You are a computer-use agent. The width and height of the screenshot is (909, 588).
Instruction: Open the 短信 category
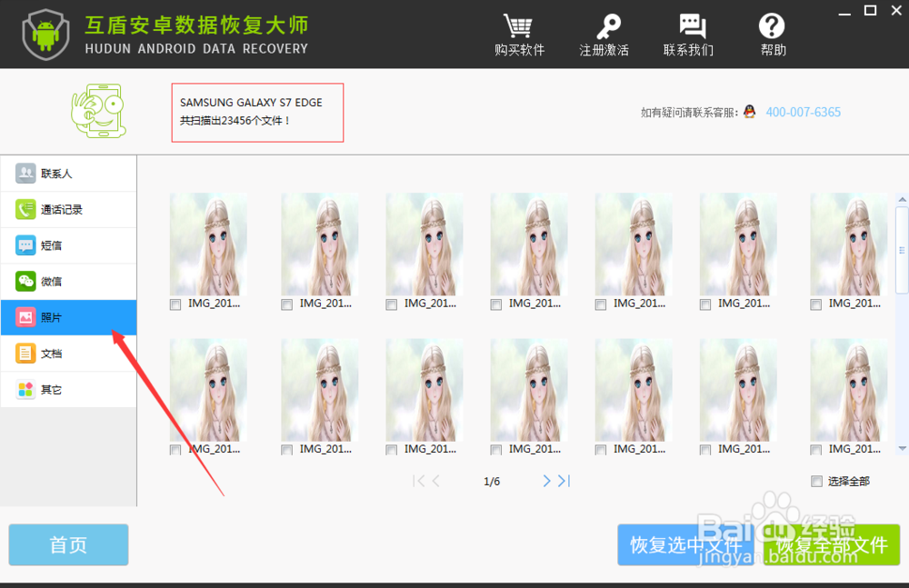pyautogui.click(x=68, y=245)
